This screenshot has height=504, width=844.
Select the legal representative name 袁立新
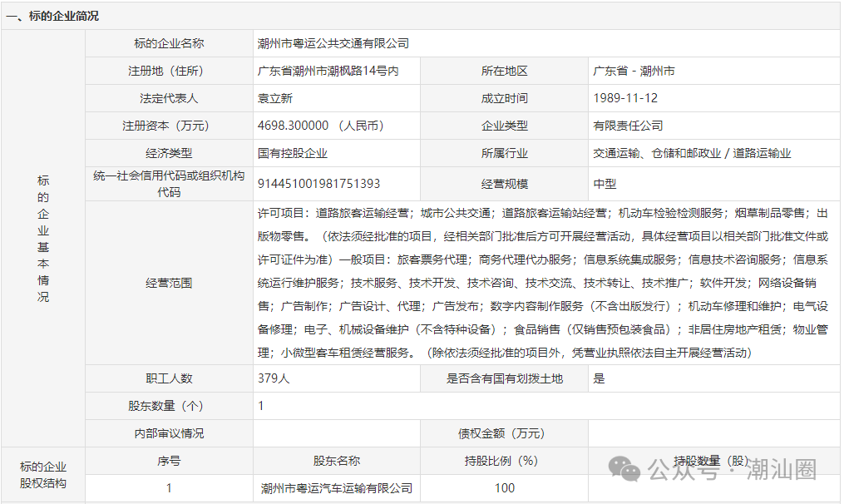pyautogui.click(x=275, y=98)
